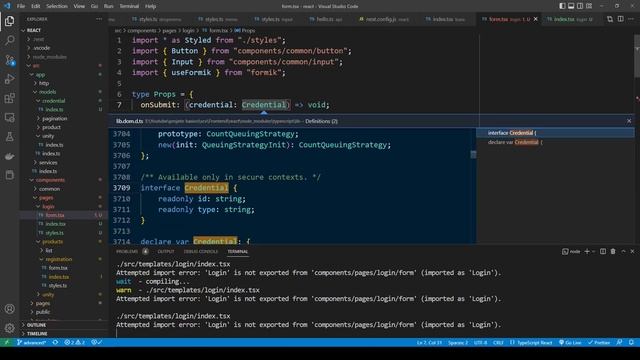The height and width of the screenshot is (360, 640).
Task: Split the editor to the right
Action: [620, 19]
